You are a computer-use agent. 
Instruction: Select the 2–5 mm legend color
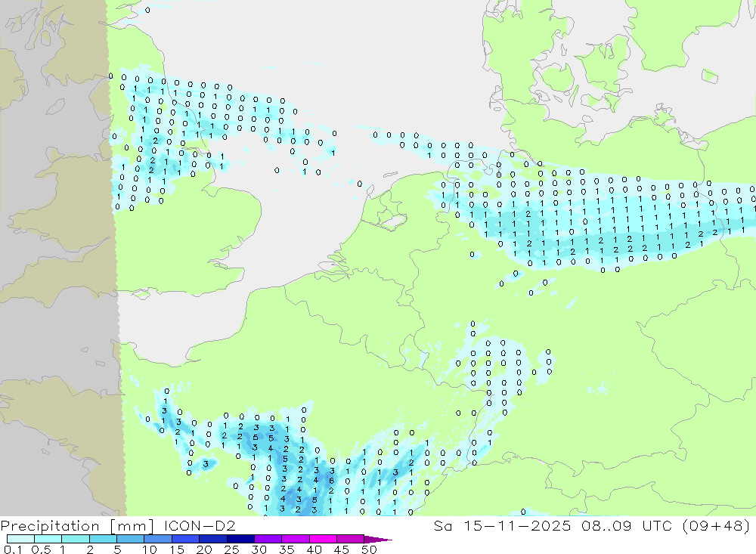coord(103,539)
